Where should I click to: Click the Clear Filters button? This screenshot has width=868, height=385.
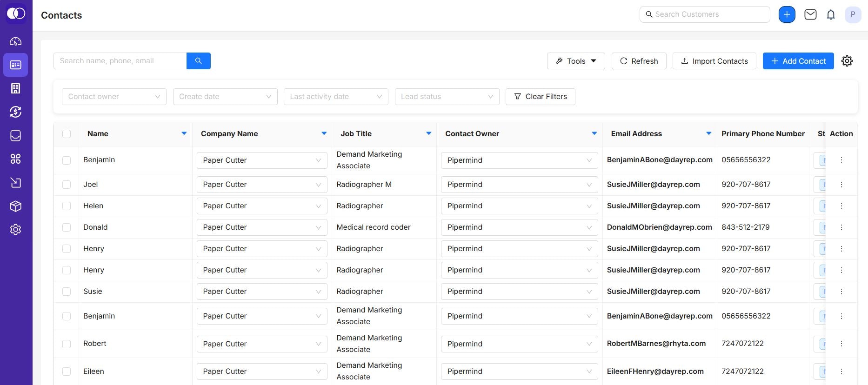coord(541,97)
